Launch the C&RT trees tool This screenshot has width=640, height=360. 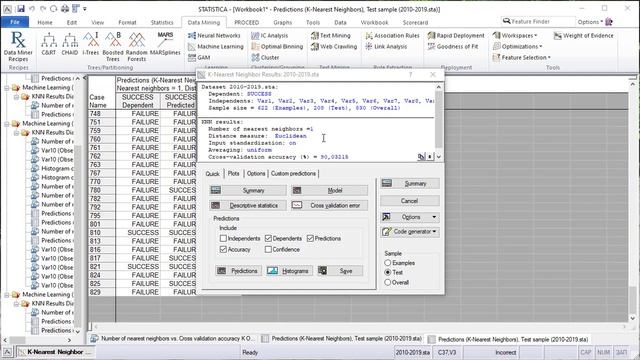[x=49, y=44]
